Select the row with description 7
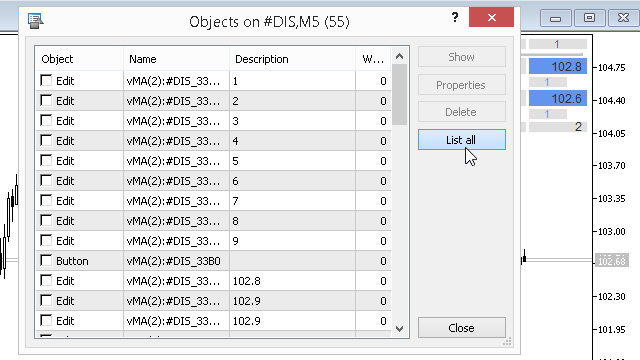This screenshot has width=640, height=360. tap(213, 201)
